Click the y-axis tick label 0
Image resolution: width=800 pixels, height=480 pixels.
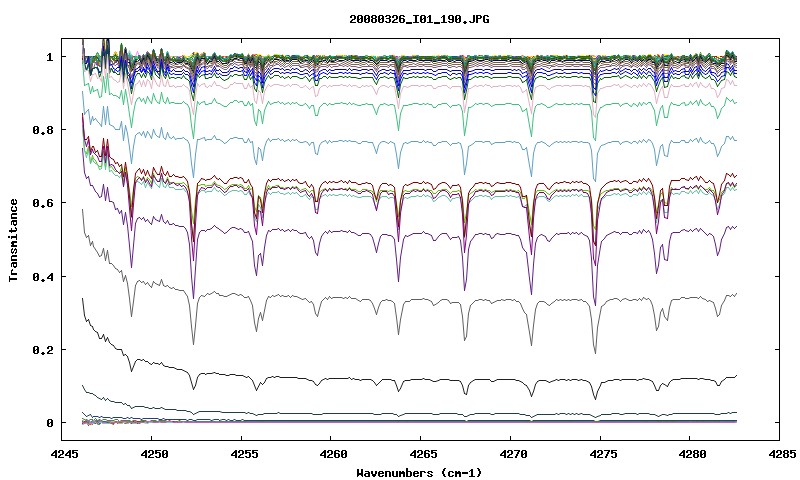click(x=49, y=423)
